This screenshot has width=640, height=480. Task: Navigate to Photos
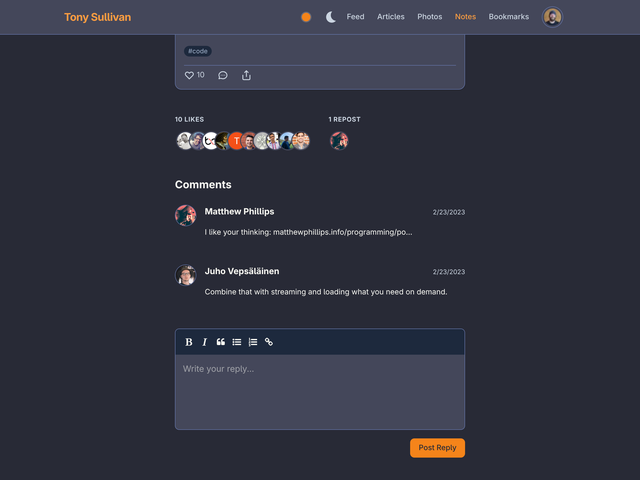(430, 17)
